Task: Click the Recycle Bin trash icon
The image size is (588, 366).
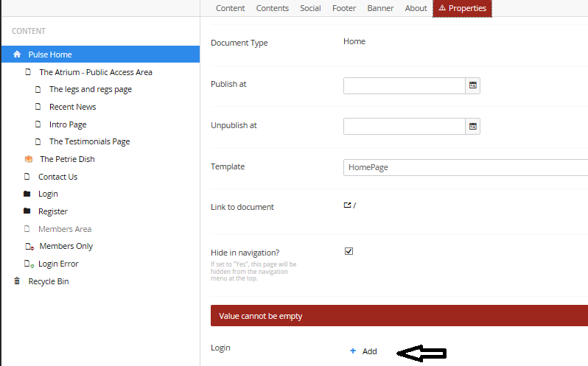Action: (x=17, y=281)
